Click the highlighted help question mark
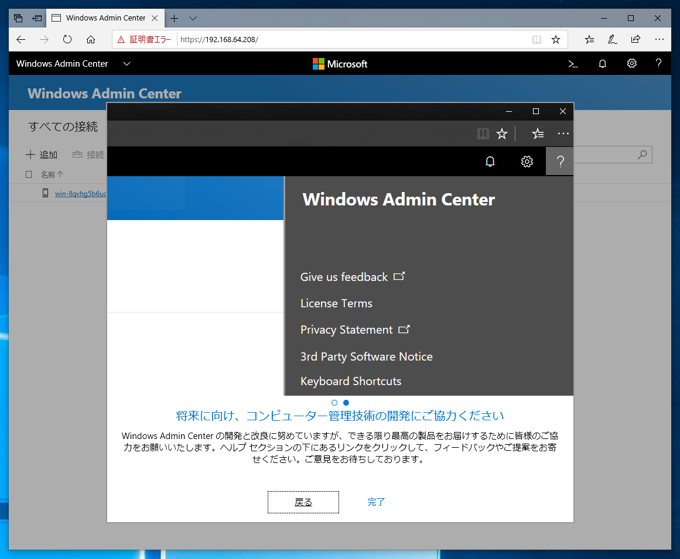Viewport: 680px width, 559px height. click(x=560, y=162)
